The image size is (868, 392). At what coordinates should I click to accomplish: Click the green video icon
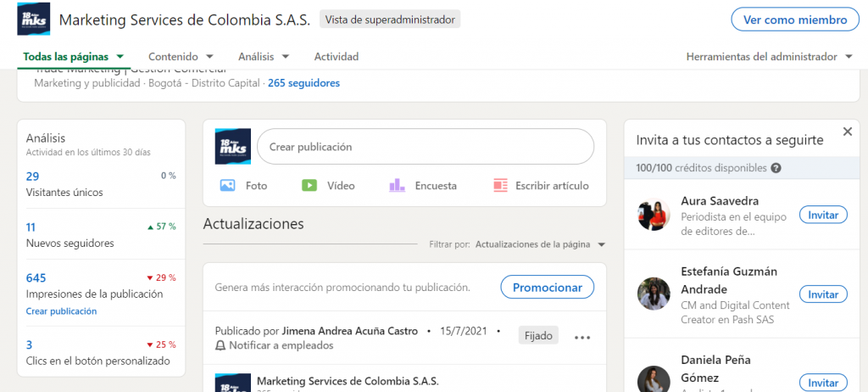[x=309, y=185]
